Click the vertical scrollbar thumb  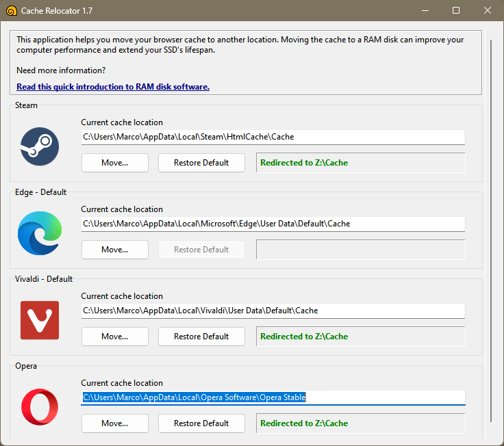point(491,231)
